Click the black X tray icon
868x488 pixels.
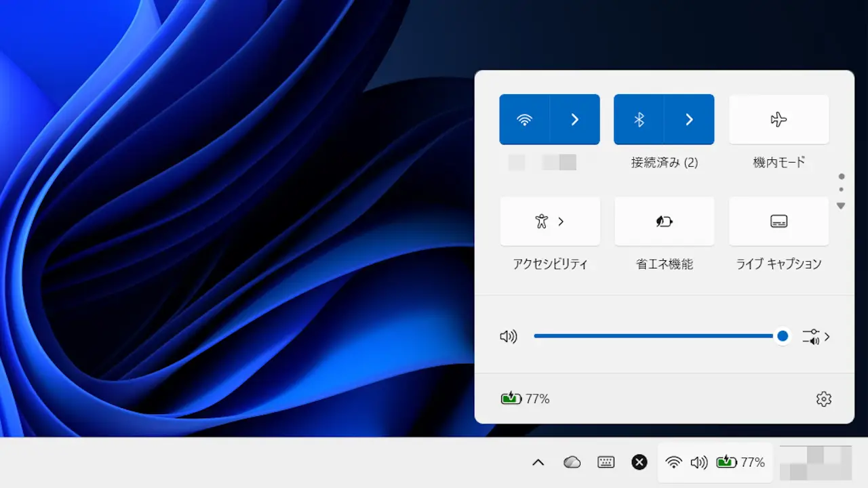(639, 462)
